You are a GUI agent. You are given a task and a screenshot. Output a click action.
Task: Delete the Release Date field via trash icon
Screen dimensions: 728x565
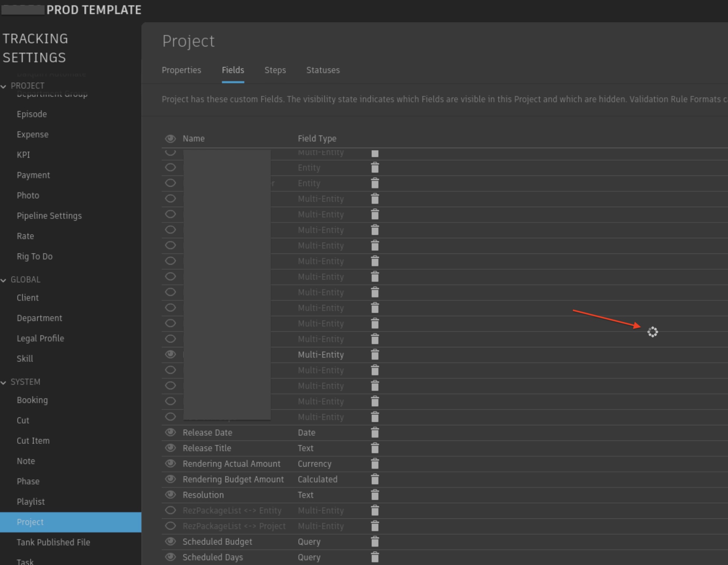(x=375, y=433)
